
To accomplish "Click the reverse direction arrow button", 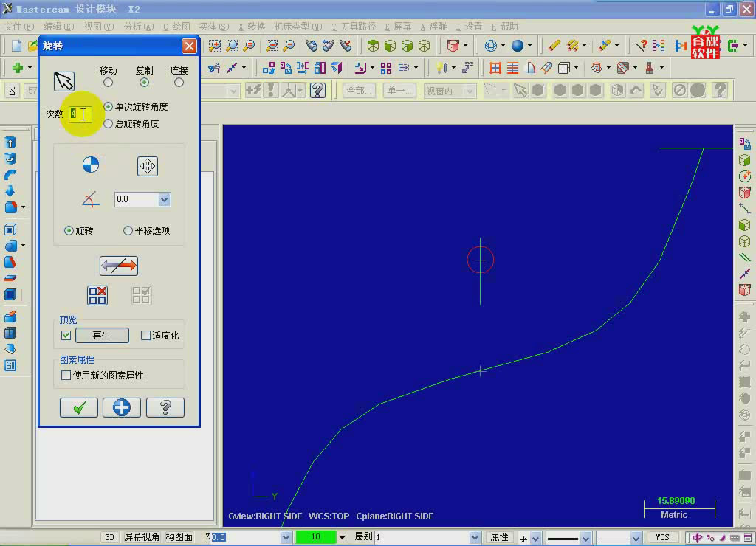I will (x=119, y=266).
